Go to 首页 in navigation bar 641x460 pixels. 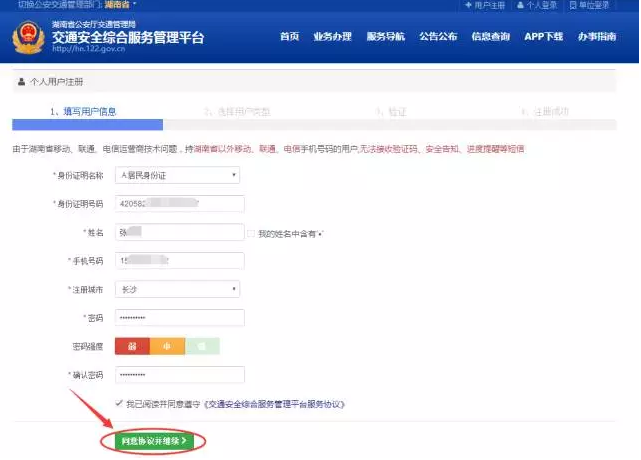coord(289,37)
